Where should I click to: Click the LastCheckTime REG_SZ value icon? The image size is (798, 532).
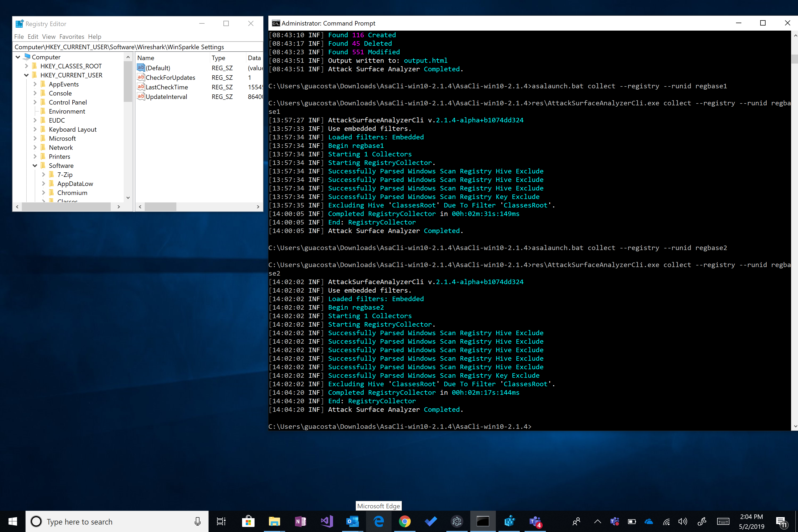pyautogui.click(x=141, y=87)
